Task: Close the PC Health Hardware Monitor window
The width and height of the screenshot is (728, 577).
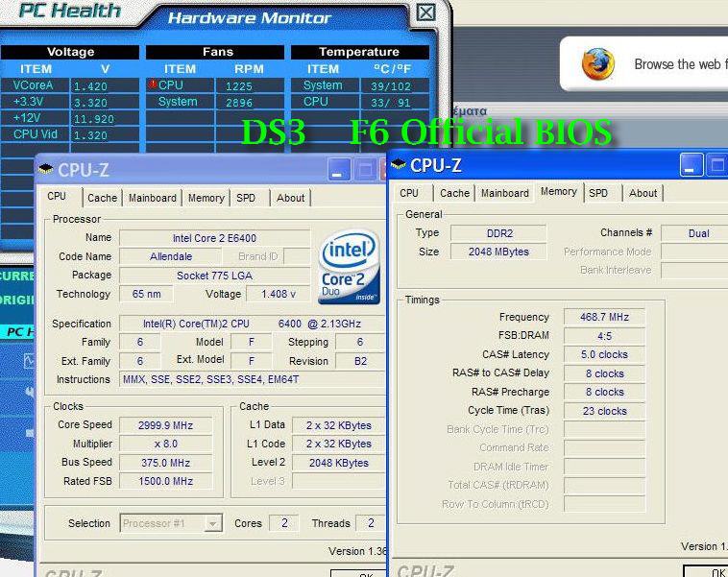Action: click(x=425, y=12)
